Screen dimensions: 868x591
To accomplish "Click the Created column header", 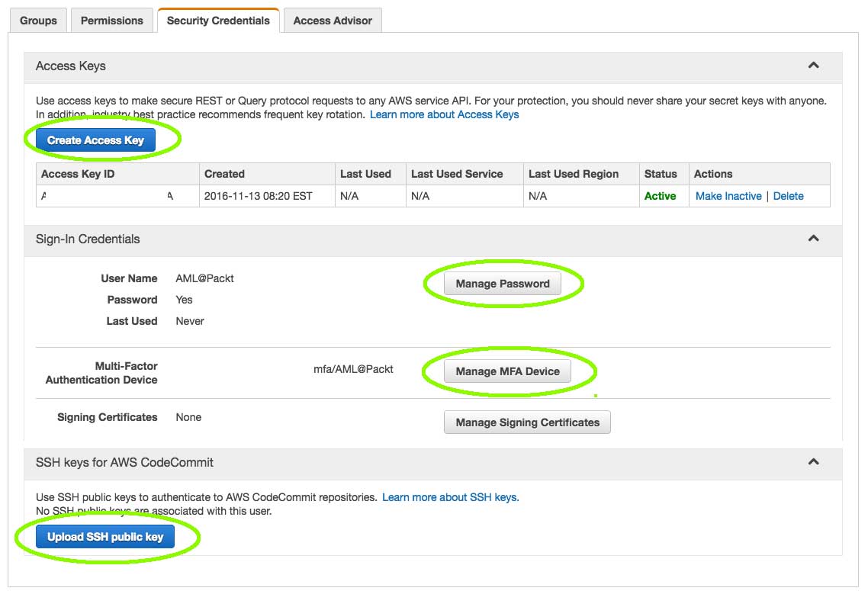I will click(x=224, y=174).
